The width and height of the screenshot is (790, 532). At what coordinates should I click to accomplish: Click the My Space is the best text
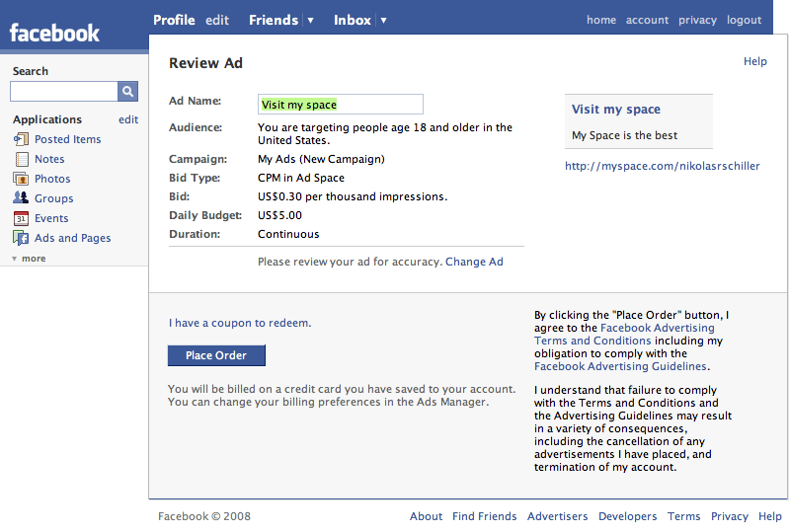click(624, 135)
